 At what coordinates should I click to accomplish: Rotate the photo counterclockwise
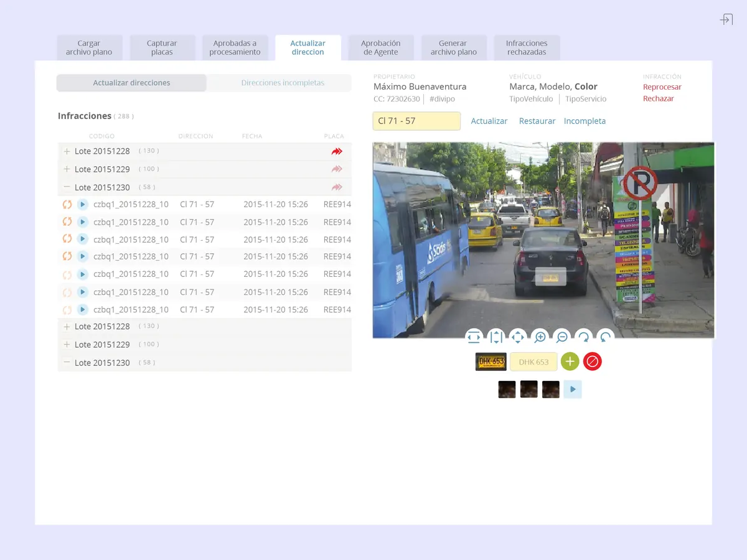point(605,337)
